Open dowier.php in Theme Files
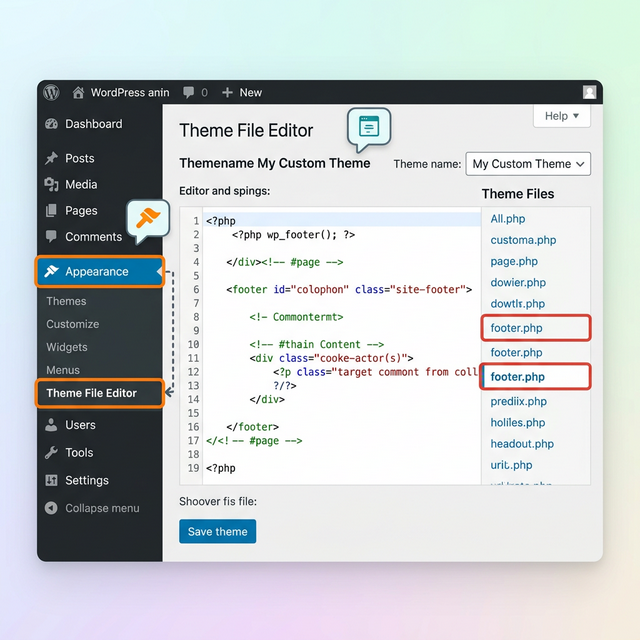The image size is (640, 640). point(518,282)
